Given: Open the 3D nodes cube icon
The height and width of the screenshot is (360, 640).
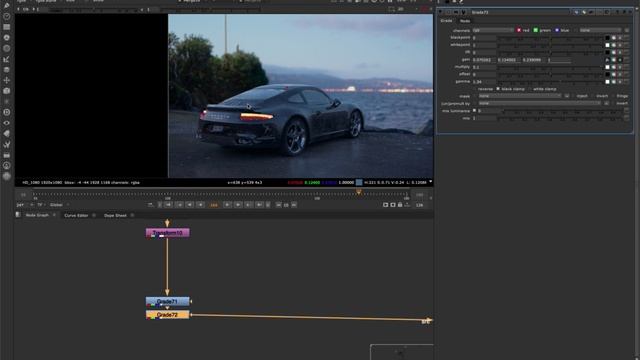Looking at the screenshot, I should 7,91.
